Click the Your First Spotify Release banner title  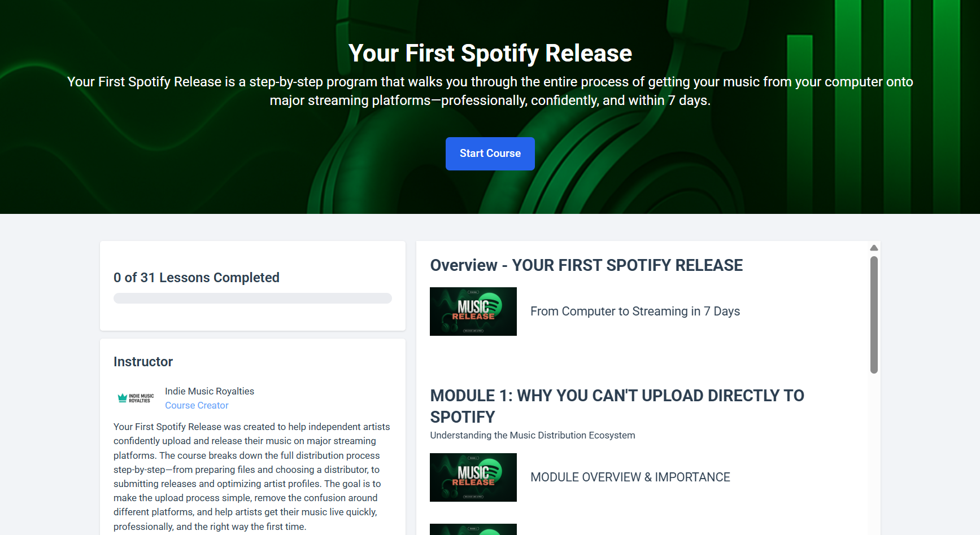[490, 53]
